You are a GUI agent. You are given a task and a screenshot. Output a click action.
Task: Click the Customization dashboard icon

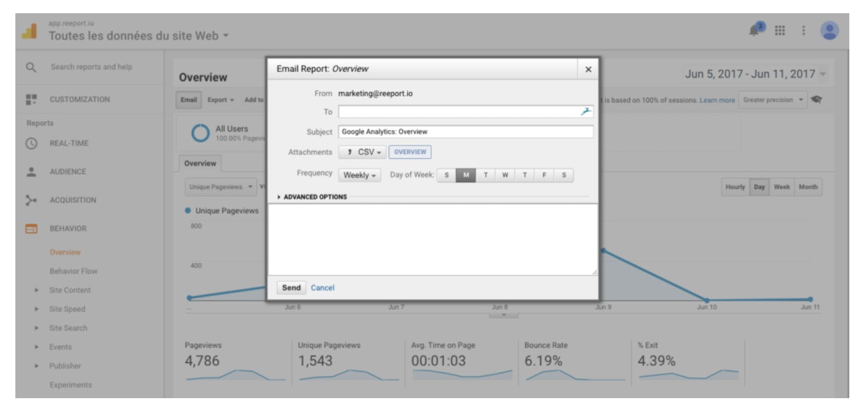[31, 99]
